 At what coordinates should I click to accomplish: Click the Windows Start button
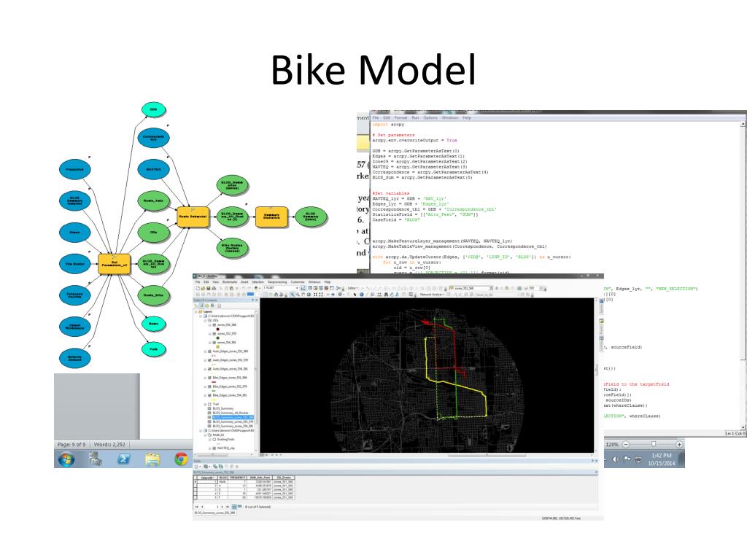pos(66,459)
